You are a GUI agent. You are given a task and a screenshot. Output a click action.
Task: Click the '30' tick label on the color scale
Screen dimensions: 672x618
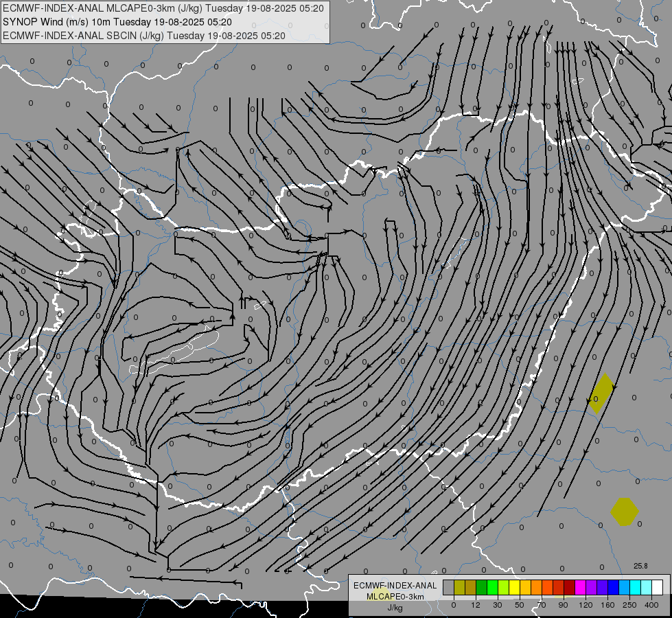[498, 605]
